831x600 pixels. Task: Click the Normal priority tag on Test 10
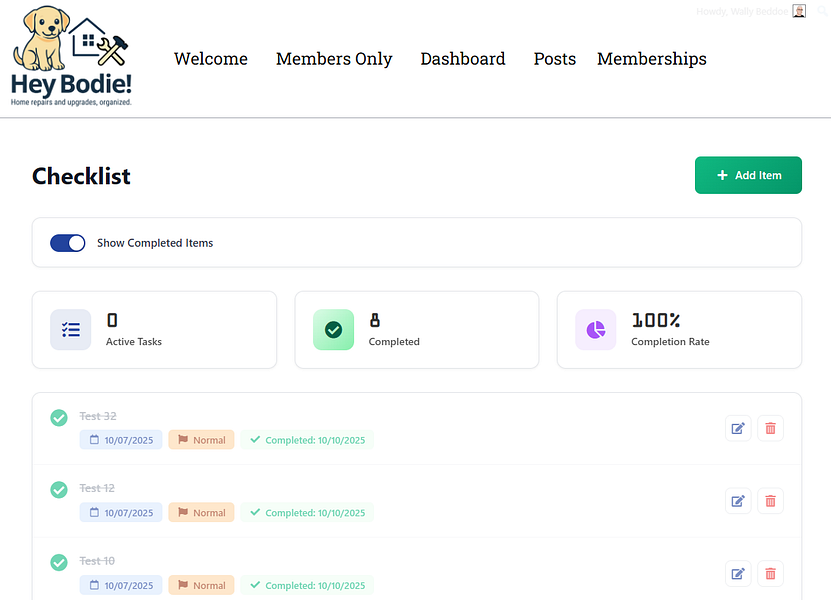click(x=201, y=585)
